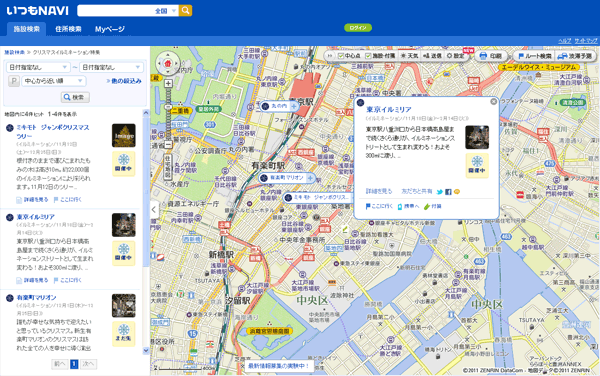This screenshot has width=600, height=376.
Task: Click the 開催中 snowflake badge for ミキモト result
Action: point(124,164)
